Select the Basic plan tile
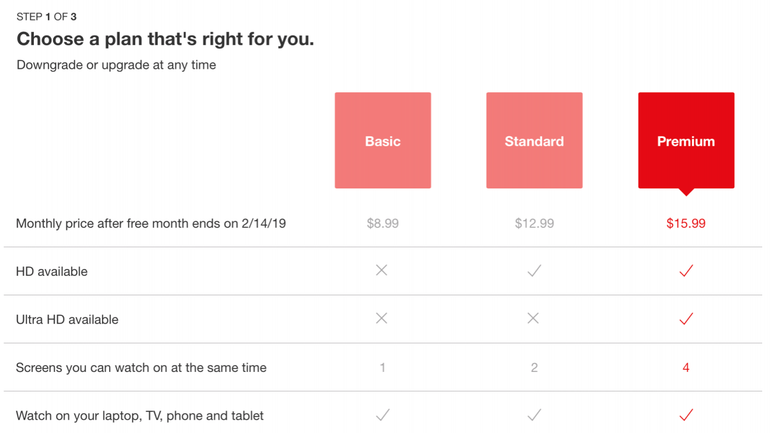The image size is (770, 433). tap(383, 141)
